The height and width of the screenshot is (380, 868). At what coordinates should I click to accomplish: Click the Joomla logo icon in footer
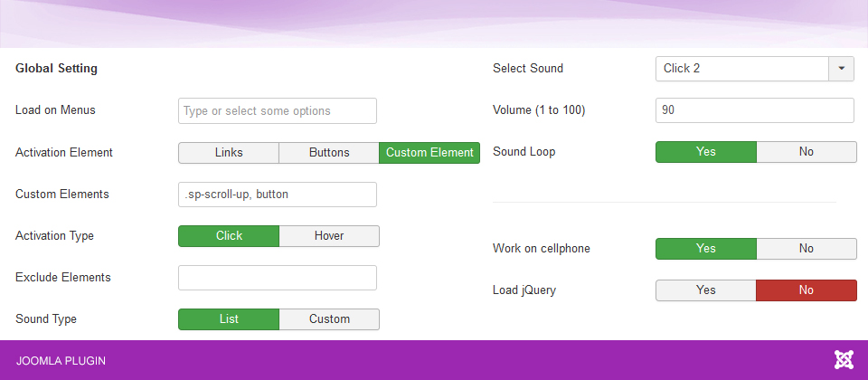(x=844, y=360)
